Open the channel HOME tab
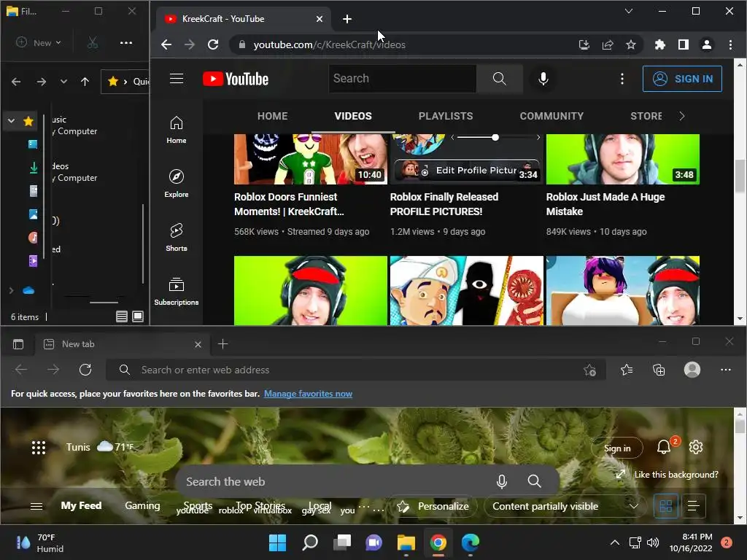The height and width of the screenshot is (560, 747). [x=273, y=116]
